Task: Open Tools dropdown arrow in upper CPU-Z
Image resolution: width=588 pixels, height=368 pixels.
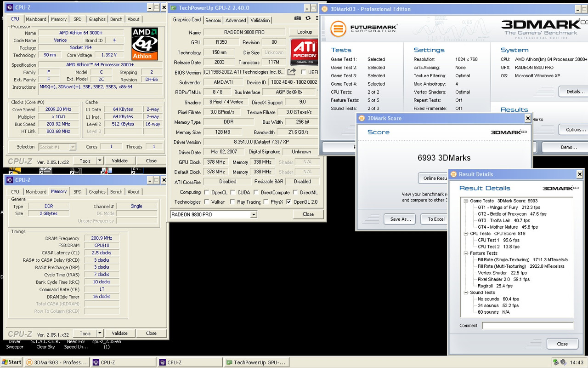Action: click(x=100, y=161)
